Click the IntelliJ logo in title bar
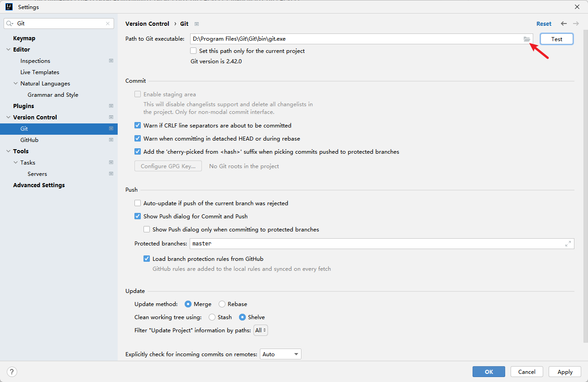The image size is (588, 382). click(9, 7)
